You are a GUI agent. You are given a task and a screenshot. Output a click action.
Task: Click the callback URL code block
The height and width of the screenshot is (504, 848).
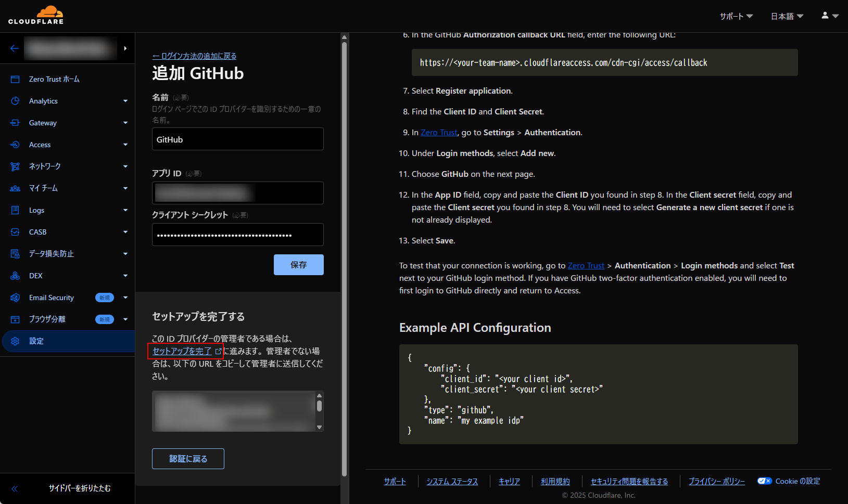point(605,62)
